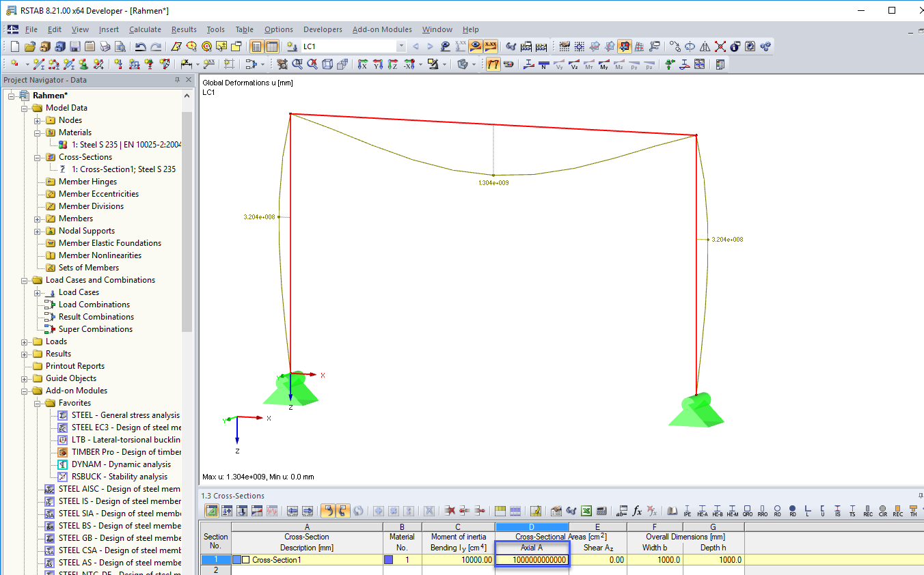Expand the Results folder
Screen dimensions: 924x575
[x=25, y=354]
